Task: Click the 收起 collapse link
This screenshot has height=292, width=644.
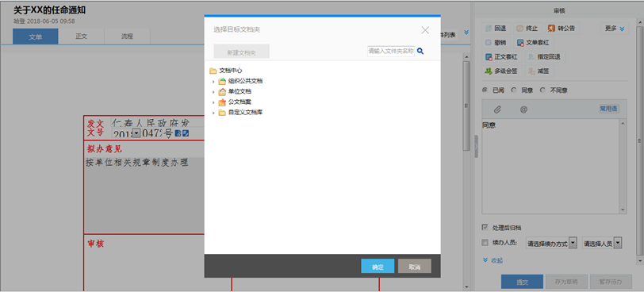Action: tap(493, 260)
